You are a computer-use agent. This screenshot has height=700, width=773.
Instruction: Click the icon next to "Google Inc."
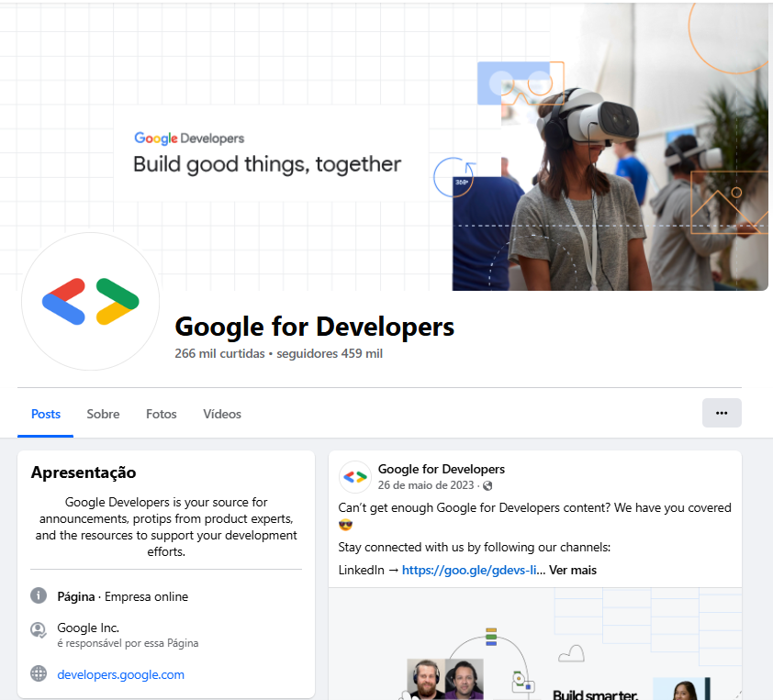[x=38, y=630]
